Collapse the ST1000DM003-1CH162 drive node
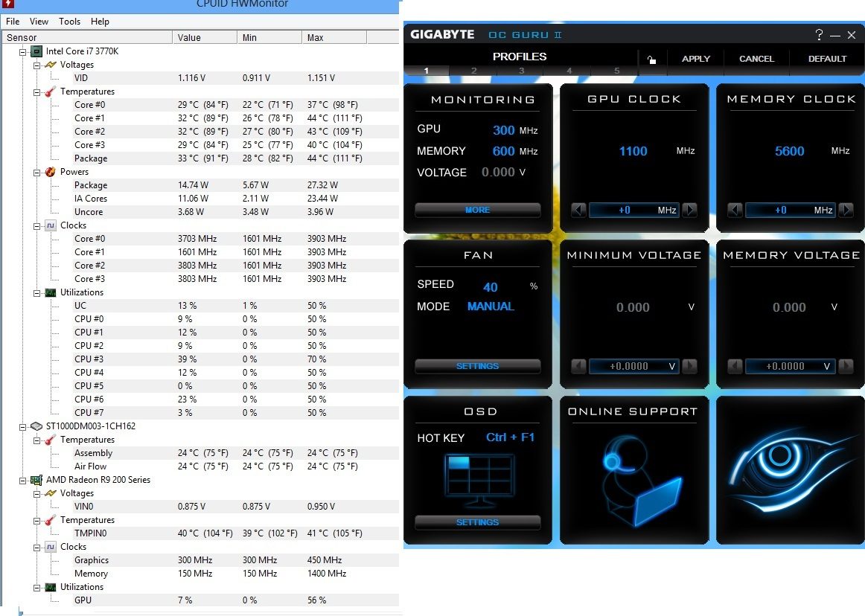Screen dimensions: 865x616 [22, 427]
